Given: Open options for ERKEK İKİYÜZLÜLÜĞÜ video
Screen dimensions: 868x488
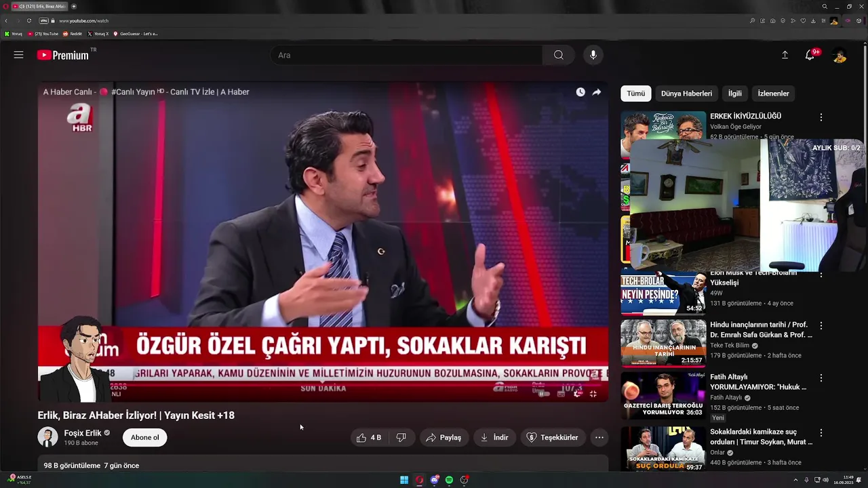Looking at the screenshot, I should (x=821, y=117).
